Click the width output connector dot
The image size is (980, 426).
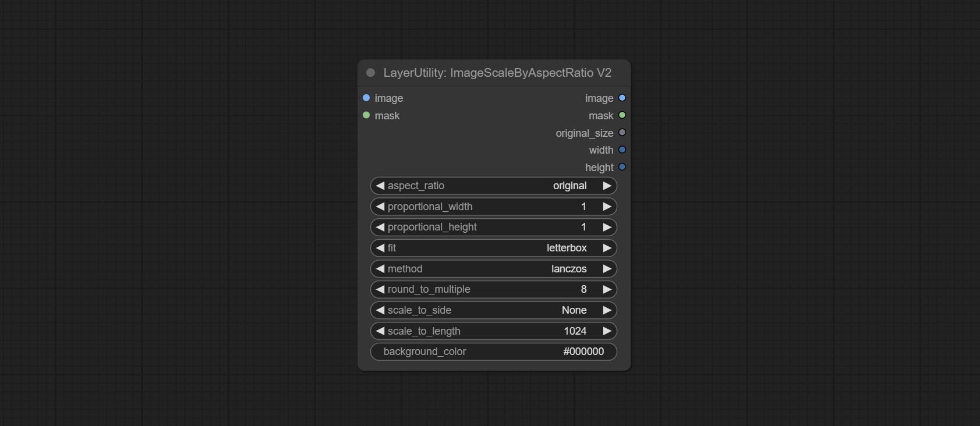[x=622, y=150]
